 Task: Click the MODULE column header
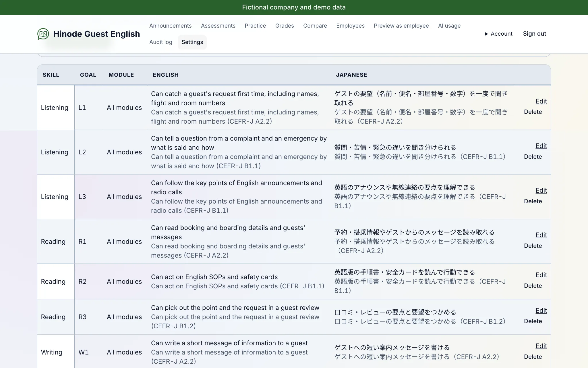click(121, 75)
